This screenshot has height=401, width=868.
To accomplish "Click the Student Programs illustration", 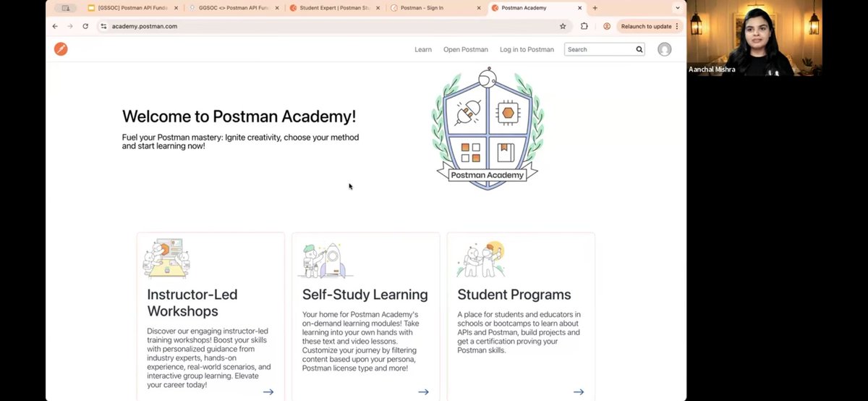I will pos(481,259).
